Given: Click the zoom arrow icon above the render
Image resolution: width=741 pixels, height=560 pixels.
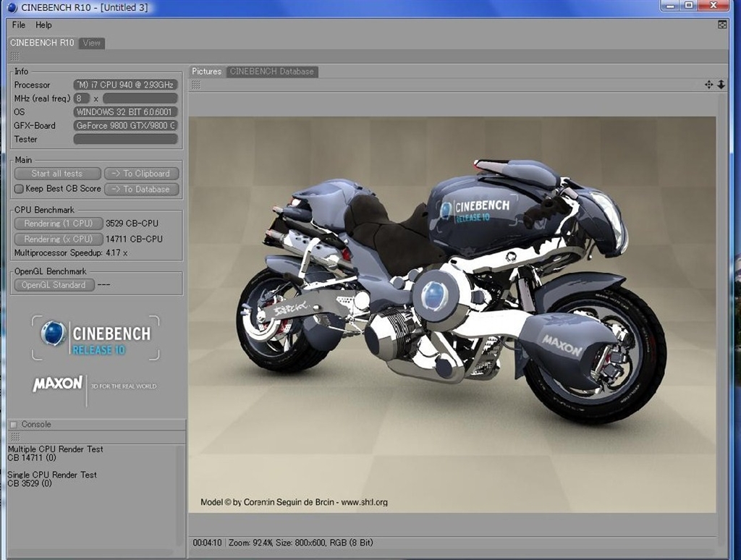Looking at the screenshot, I should 721,85.
